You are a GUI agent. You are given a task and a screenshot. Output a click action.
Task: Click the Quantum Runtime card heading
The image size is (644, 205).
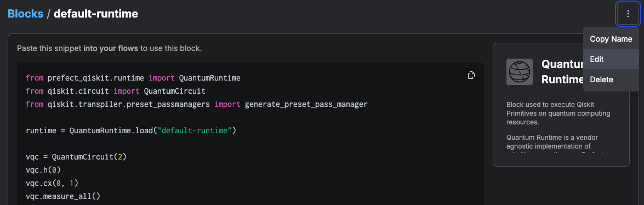click(x=562, y=71)
